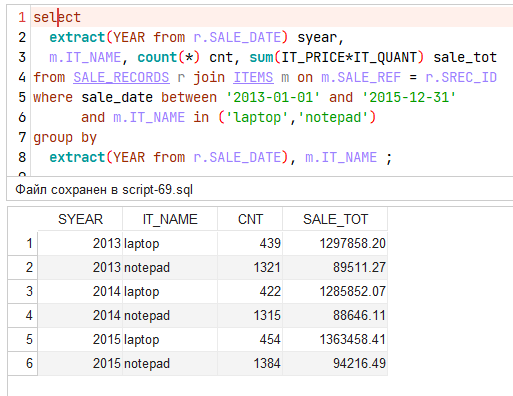Screen dimensions: 513x396
Task: Select result row number 4
Action: (x=23, y=315)
